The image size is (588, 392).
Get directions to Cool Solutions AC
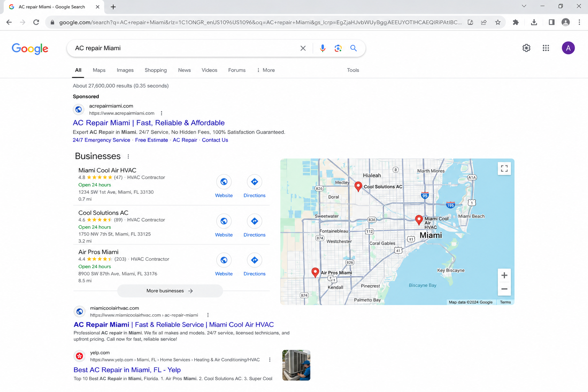pyautogui.click(x=255, y=221)
